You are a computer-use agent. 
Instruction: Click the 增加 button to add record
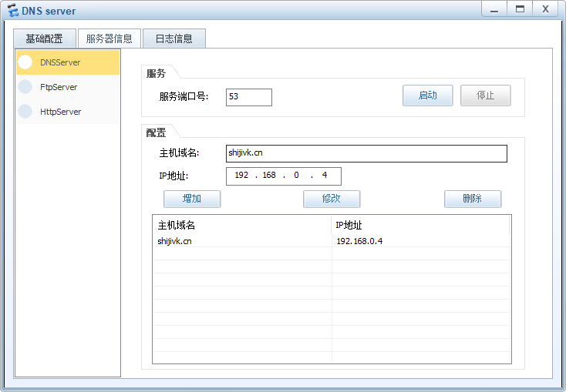tap(192, 199)
